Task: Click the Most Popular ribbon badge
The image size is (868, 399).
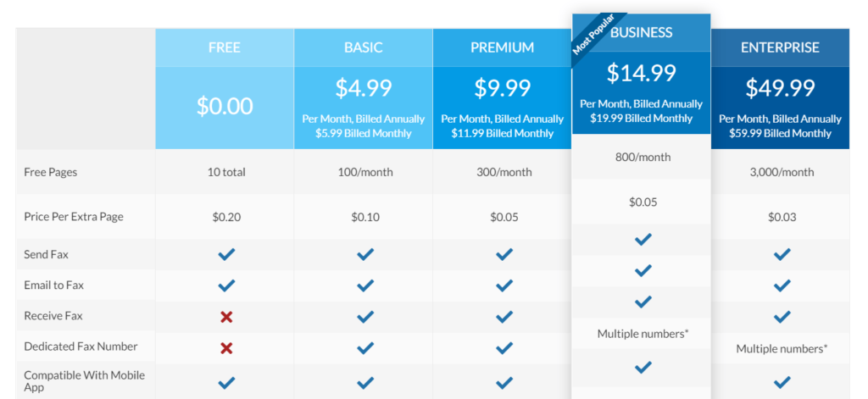Action: (596, 33)
